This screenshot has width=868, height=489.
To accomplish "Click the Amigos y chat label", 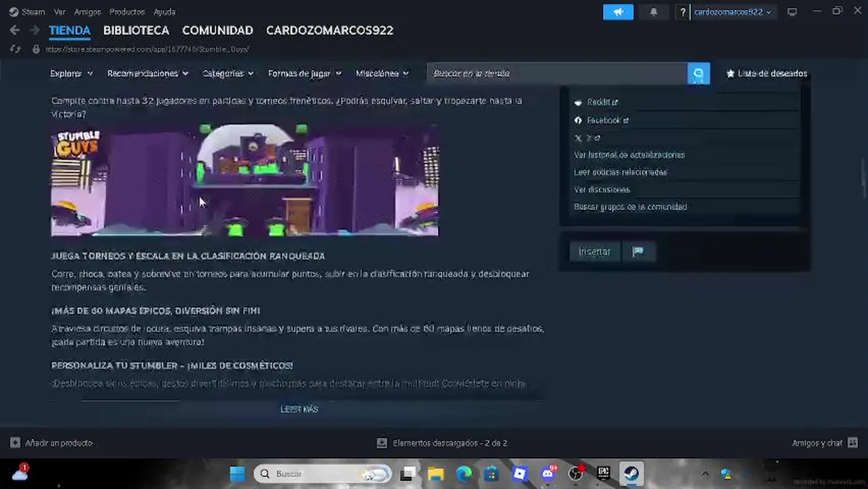I will (x=817, y=443).
